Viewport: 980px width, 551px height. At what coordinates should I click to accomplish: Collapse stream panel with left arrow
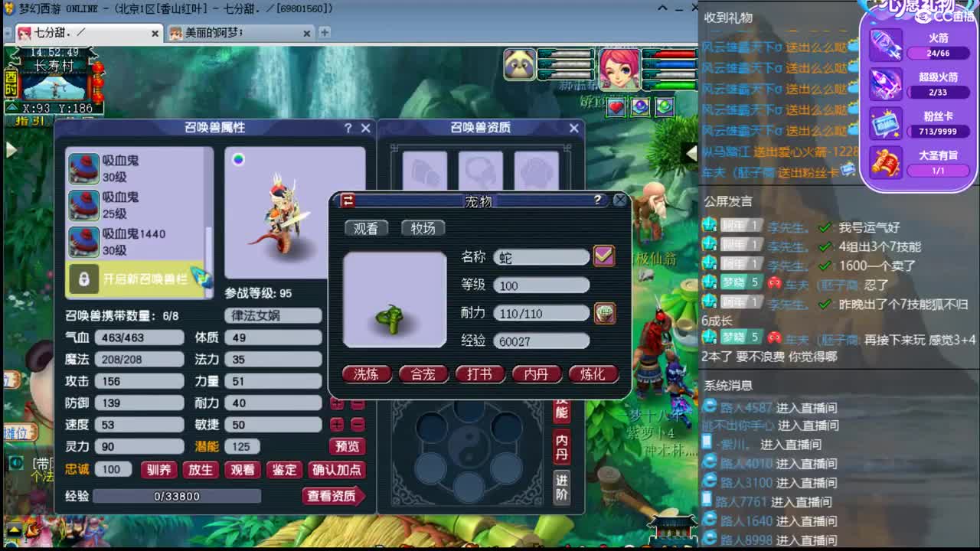pyautogui.click(x=691, y=153)
